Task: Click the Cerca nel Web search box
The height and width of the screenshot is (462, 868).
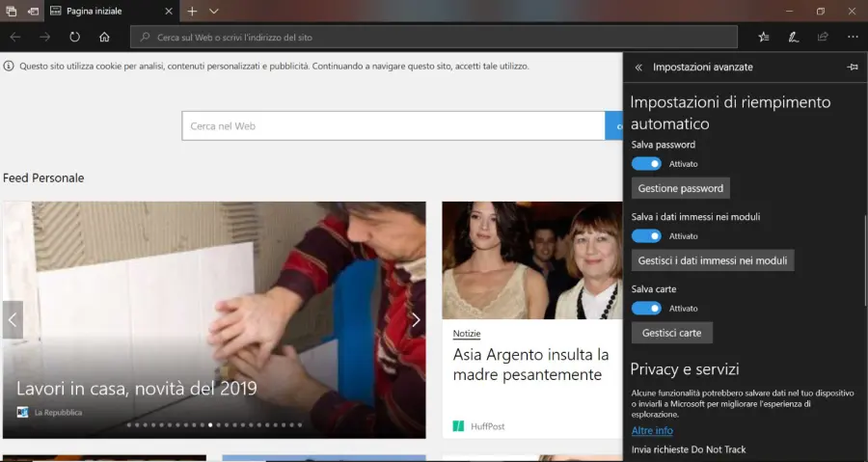Action: click(393, 126)
